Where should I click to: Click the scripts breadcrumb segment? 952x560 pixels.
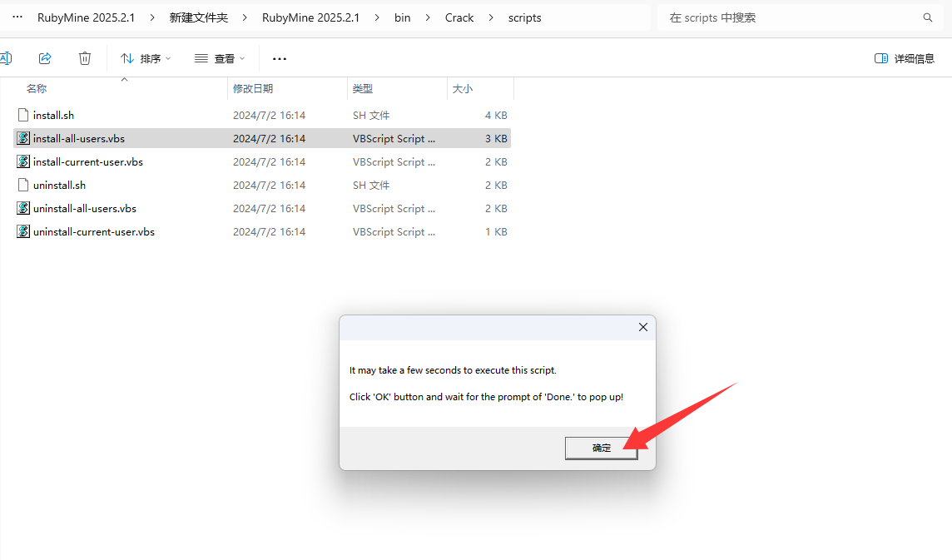524,17
